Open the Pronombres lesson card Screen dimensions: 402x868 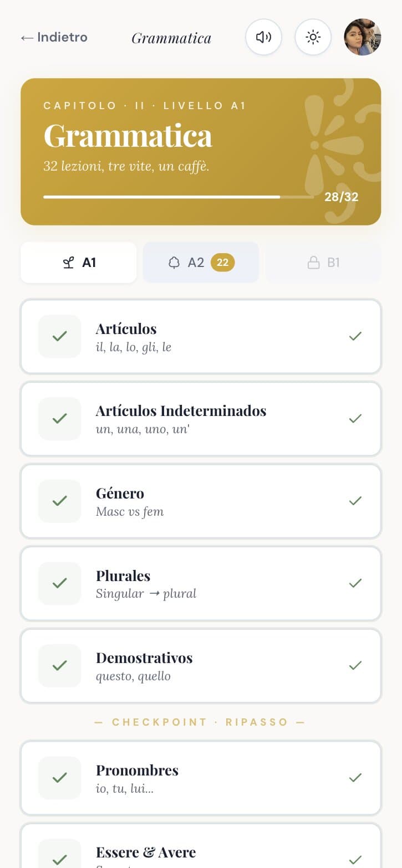pos(201,778)
